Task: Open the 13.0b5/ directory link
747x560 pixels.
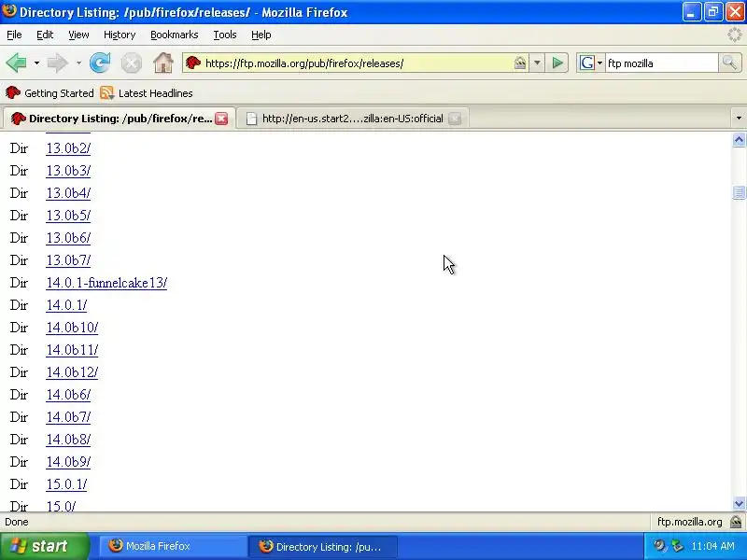Action: (68, 216)
